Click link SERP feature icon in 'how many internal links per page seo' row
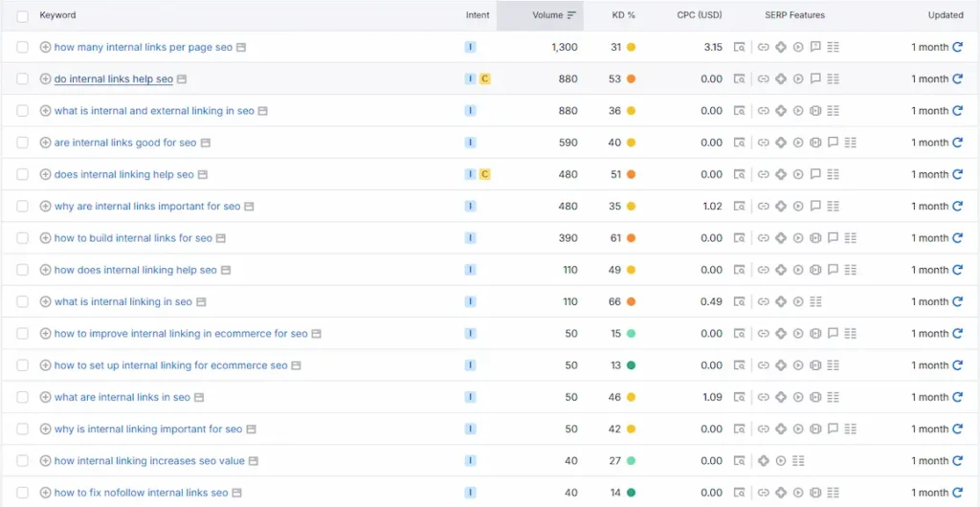 point(763,47)
